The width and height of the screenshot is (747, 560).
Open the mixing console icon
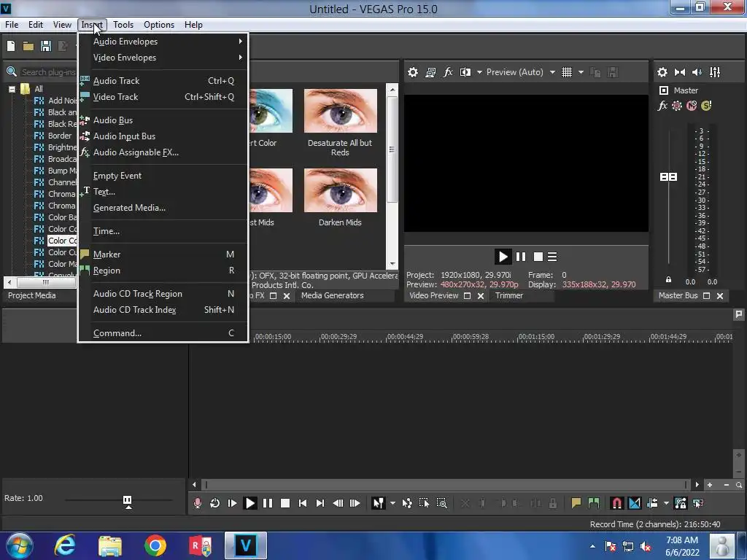(715, 72)
